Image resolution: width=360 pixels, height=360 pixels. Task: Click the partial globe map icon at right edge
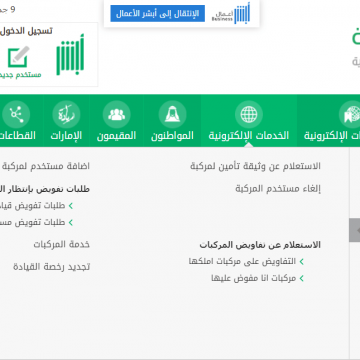350,115
